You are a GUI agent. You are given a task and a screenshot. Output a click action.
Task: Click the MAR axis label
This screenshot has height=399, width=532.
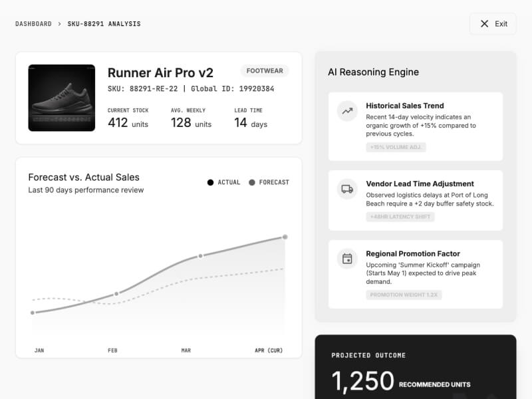click(186, 350)
